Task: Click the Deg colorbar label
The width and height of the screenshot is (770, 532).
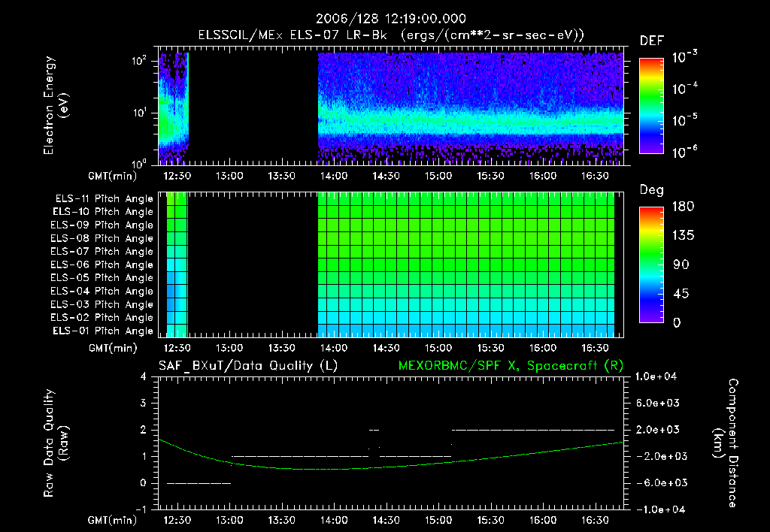Action: pyautogui.click(x=652, y=190)
